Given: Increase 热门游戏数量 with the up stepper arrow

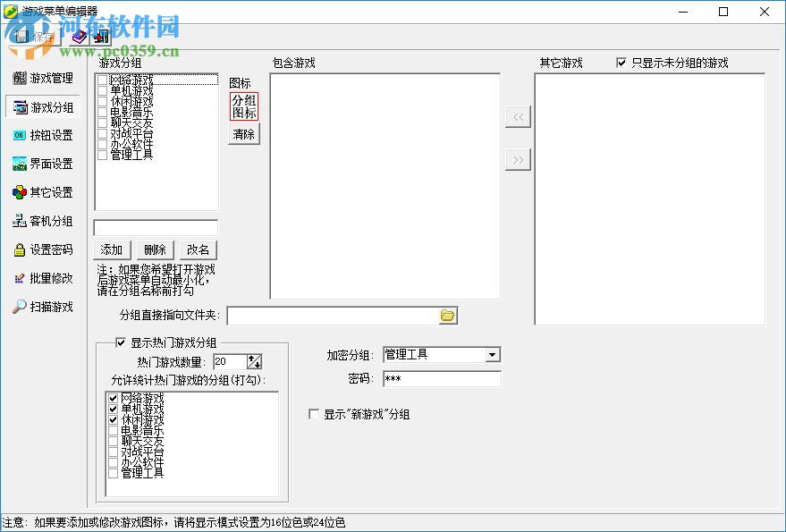Looking at the screenshot, I should tap(250, 358).
